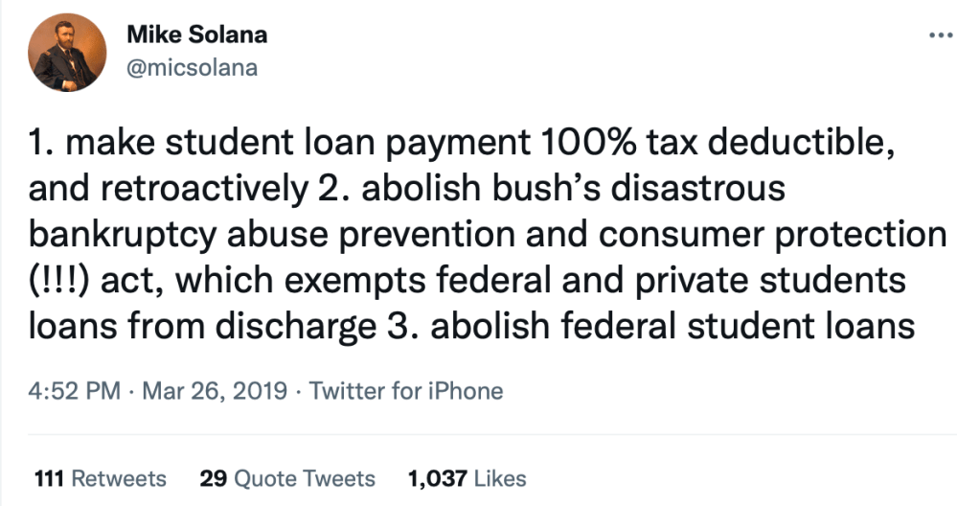Image resolution: width=980 pixels, height=506 pixels.
Task: Click the phrase "abolish federal student loans"
Action: (671, 328)
